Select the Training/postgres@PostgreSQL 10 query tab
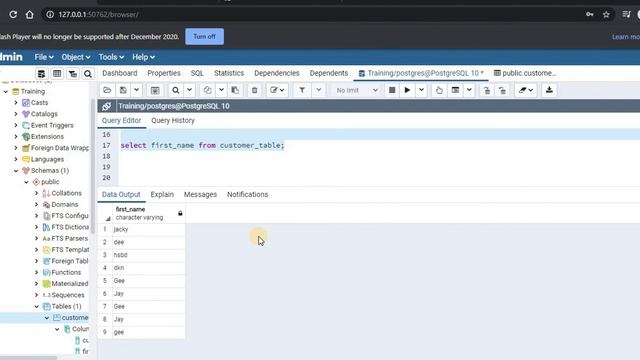This screenshot has width=640, height=360. click(x=421, y=73)
